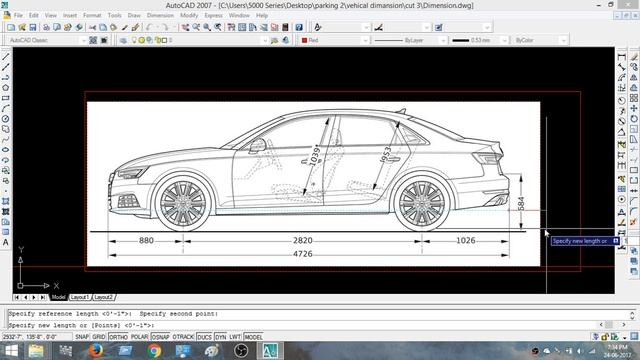Toggle OSNAP in the status bar
This screenshot has width=640, height=360.
point(160,337)
